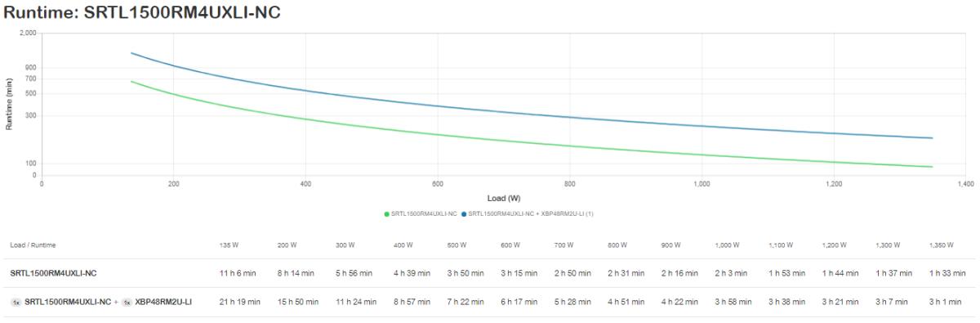Click the 1 h 33 min runtime cell
Image resolution: width=980 pixels, height=323 pixels.
pos(948,272)
